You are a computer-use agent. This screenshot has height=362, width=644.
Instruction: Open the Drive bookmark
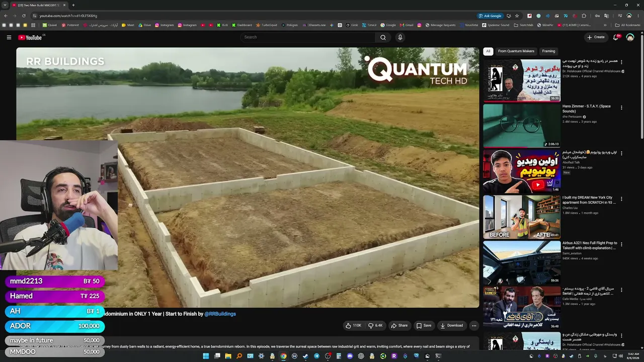[144, 25]
